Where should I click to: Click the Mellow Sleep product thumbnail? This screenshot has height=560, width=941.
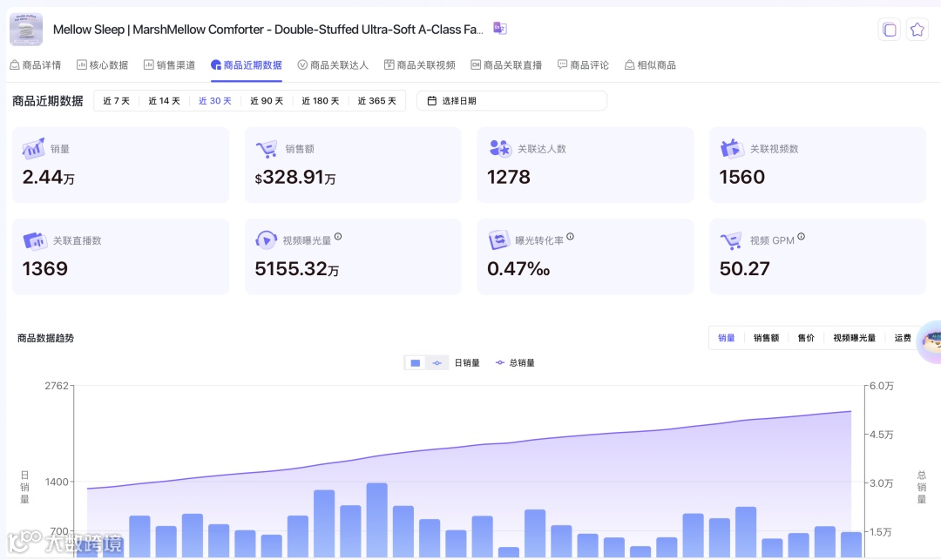26,29
